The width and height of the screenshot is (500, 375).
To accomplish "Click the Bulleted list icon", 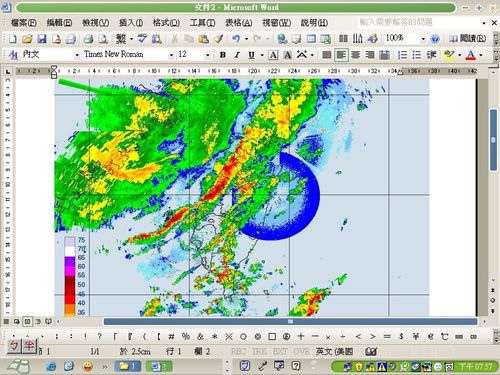I will [417, 55].
